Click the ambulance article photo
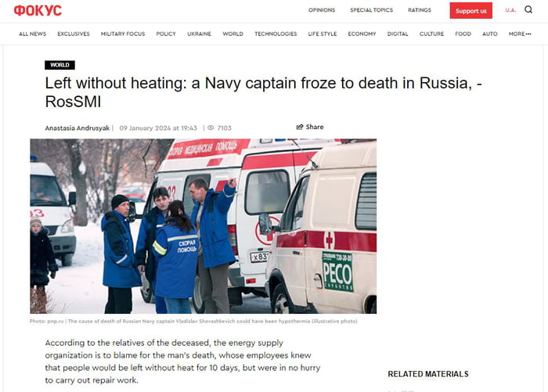 point(203,226)
